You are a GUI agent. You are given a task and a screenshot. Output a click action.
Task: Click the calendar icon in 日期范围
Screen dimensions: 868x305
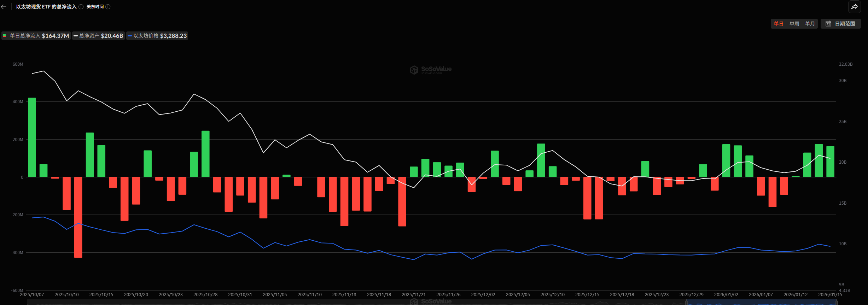(x=828, y=24)
